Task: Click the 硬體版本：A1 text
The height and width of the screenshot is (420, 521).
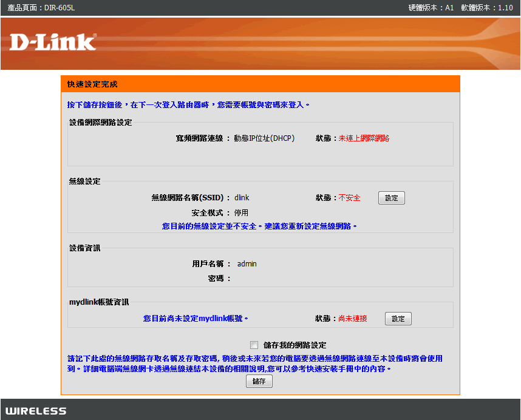Action: (431, 8)
